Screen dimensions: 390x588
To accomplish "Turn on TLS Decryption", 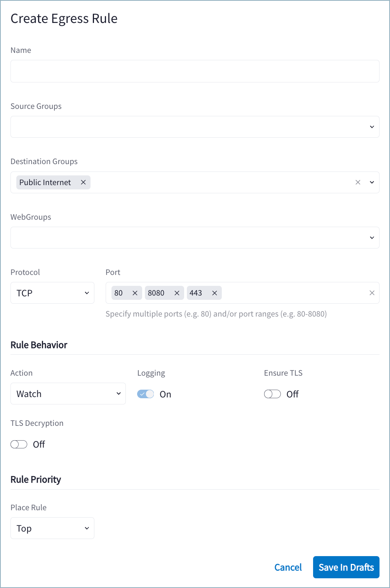I will click(19, 444).
